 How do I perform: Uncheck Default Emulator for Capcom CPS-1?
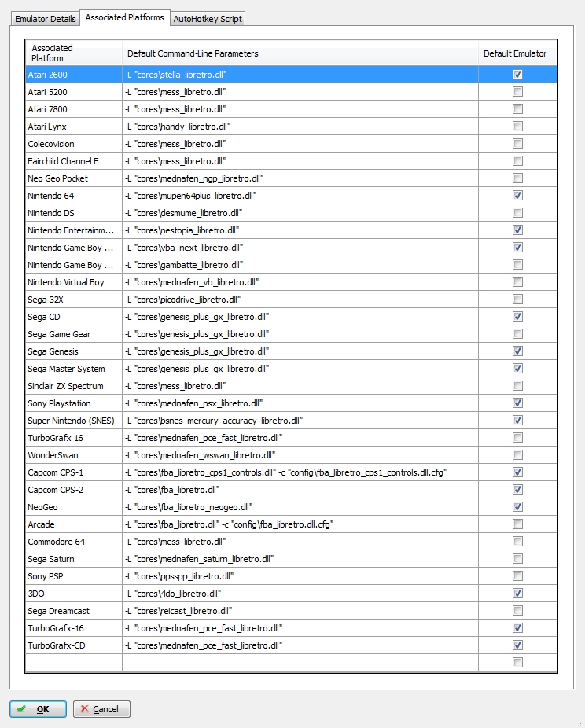(517, 472)
